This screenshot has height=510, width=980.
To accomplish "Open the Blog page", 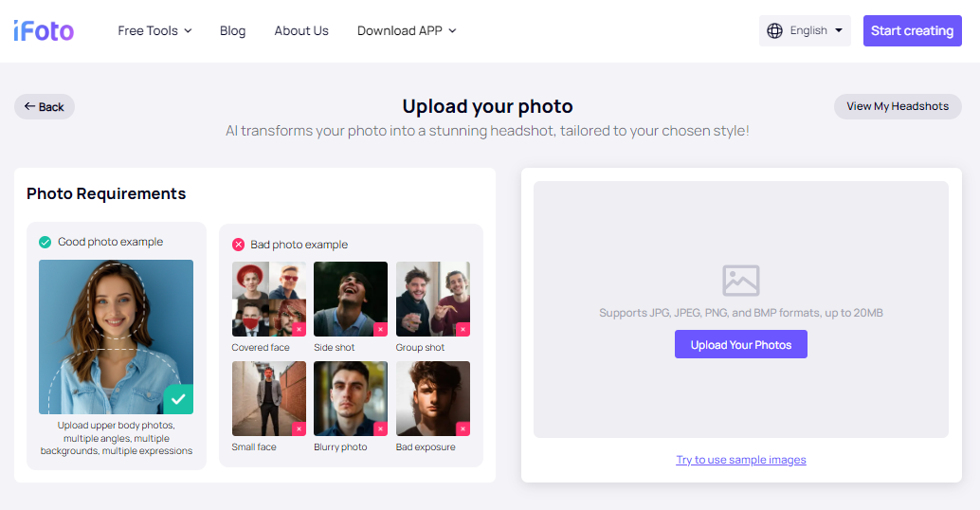I will coord(232,30).
